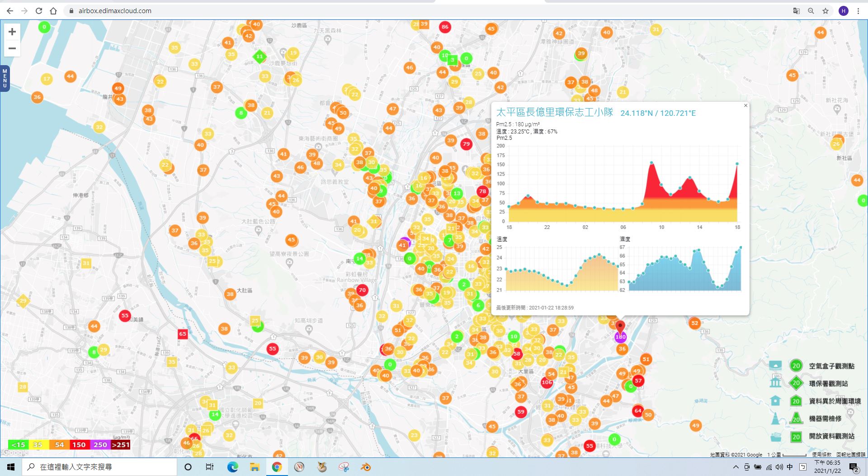Click the dark red >251 scale swatch
This screenshot has width=868, height=476.
pyautogui.click(x=121, y=445)
